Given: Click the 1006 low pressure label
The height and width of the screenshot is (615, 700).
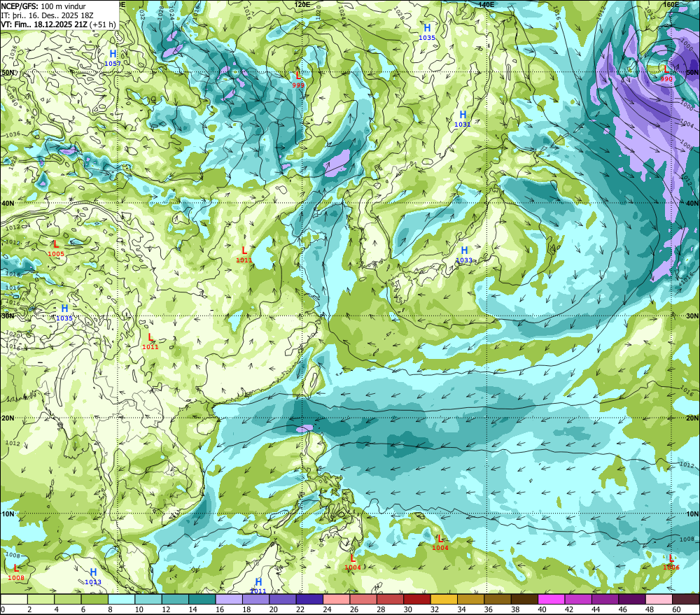Looking at the screenshot, I should (671, 563).
